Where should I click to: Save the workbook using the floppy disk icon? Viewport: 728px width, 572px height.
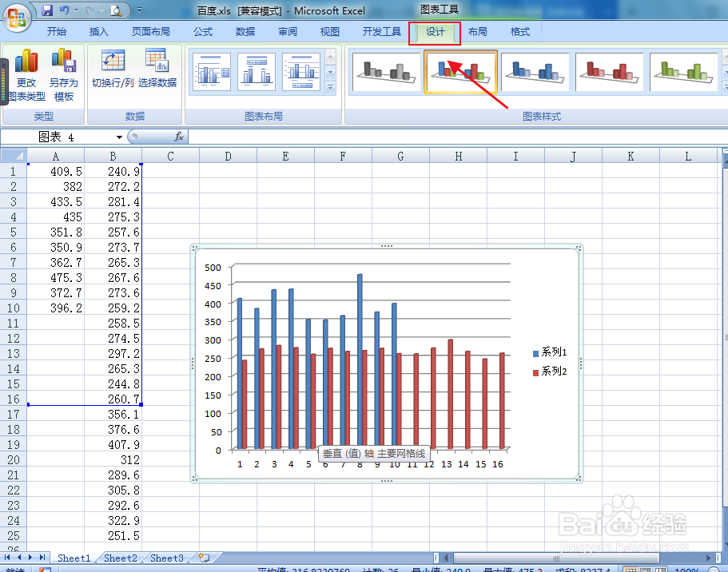(47, 10)
